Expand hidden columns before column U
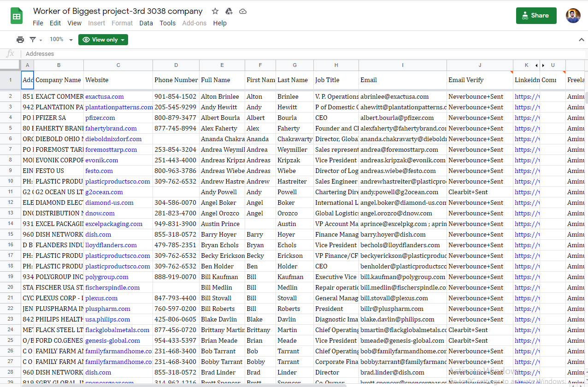588x387 pixels. pyautogui.click(x=543, y=65)
